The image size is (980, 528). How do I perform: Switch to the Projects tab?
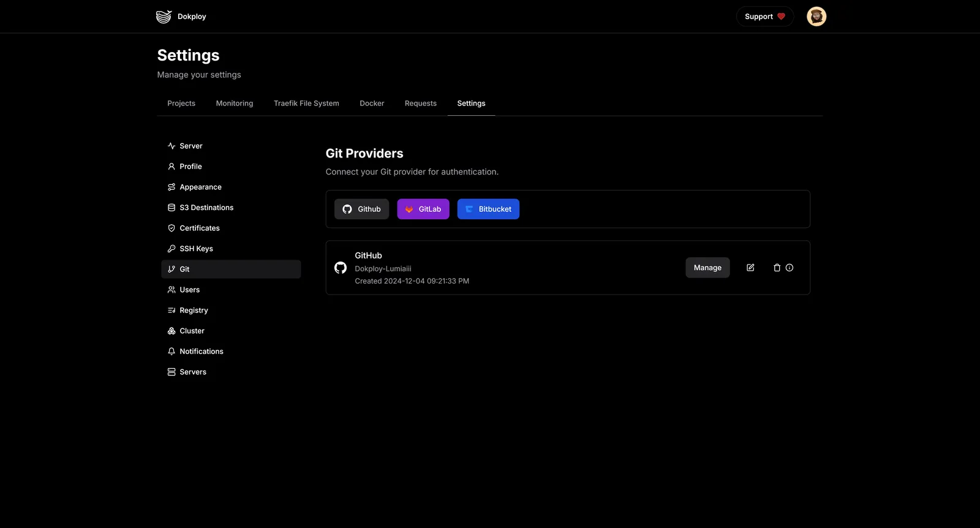(x=181, y=104)
